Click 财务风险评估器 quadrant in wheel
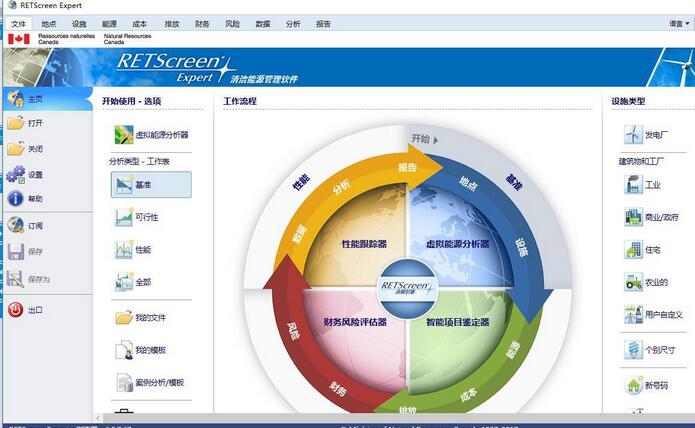The image size is (695, 428). coord(355,322)
